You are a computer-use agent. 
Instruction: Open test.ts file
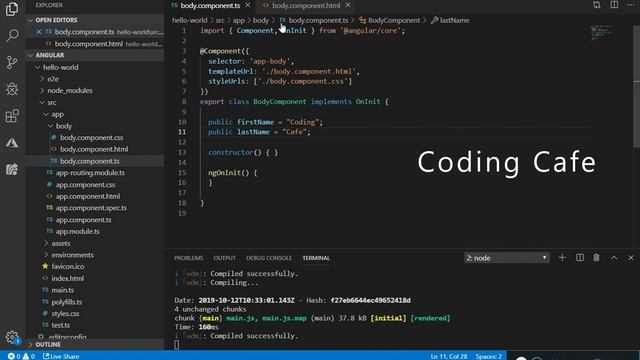pyautogui.click(x=60, y=325)
